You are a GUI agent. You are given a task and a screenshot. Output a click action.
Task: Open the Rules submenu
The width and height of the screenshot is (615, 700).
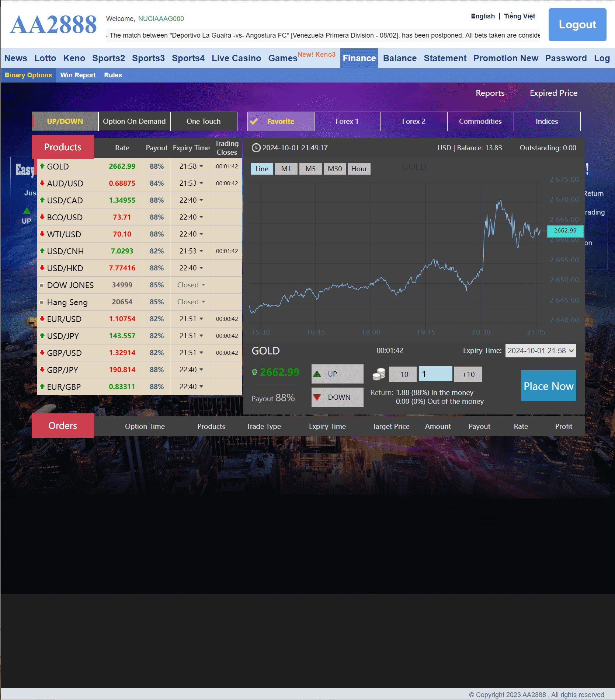pos(113,75)
